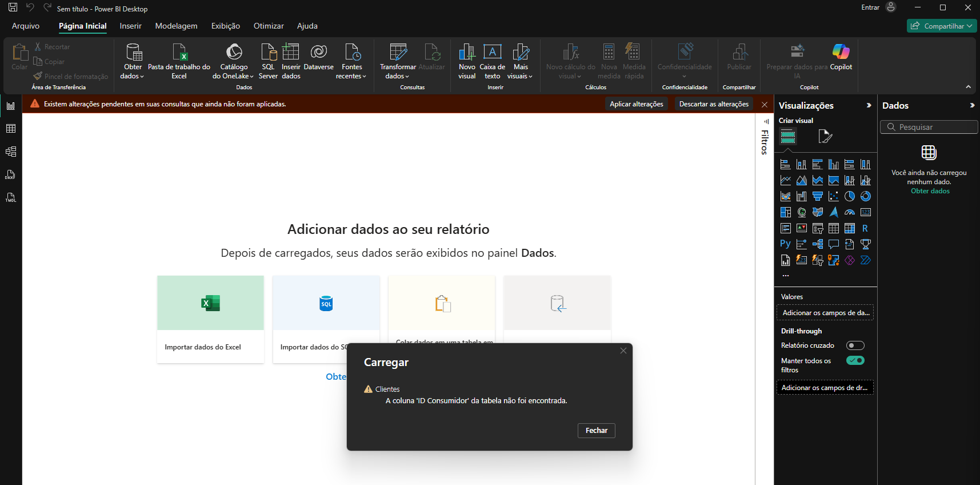Expand Transformar dados menu

pos(398,71)
